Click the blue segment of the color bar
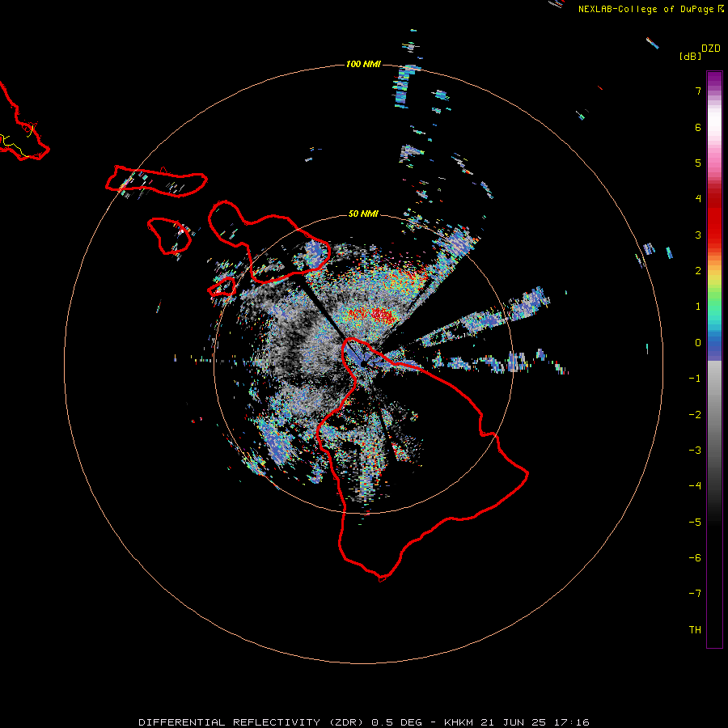This screenshot has width=728, height=728. [714, 346]
